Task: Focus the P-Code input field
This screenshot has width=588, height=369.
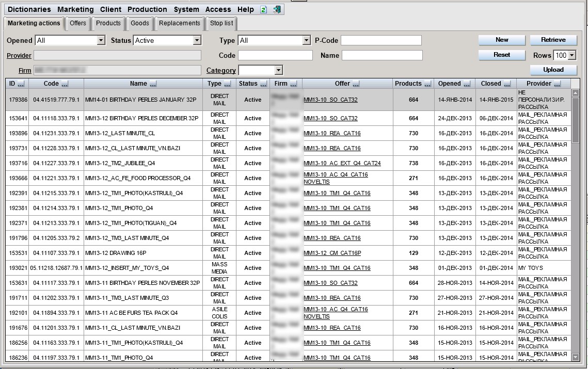Action: (381, 40)
